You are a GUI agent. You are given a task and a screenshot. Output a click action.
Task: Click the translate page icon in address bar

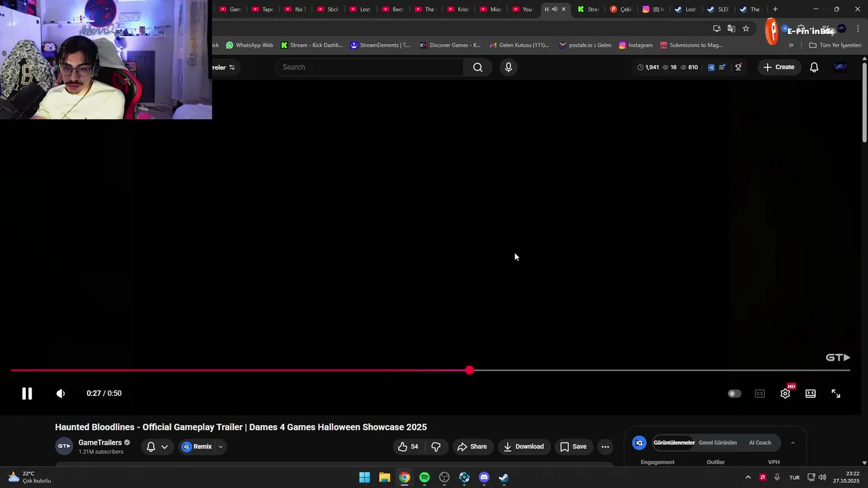click(x=731, y=28)
